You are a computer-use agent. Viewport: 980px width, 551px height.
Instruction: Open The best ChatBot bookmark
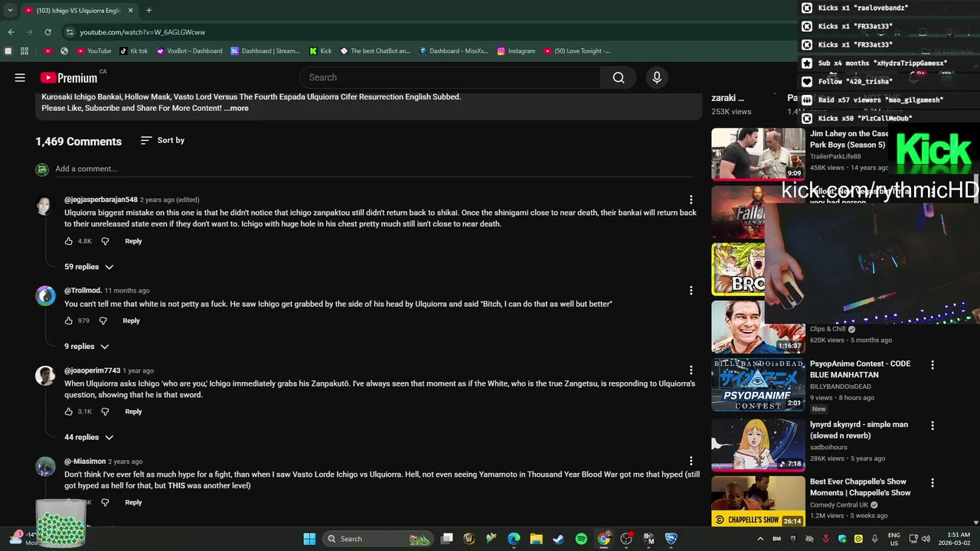(x=375, y=51)
